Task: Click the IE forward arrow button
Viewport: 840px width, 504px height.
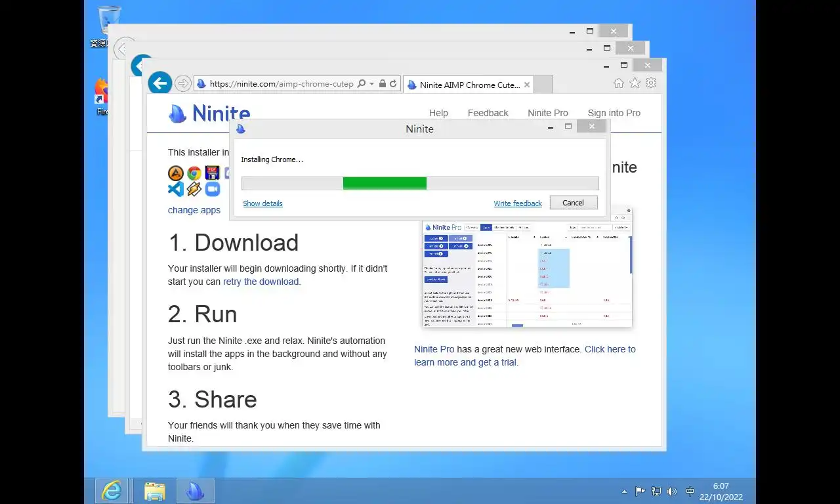Action: click(x=183, y=83)
